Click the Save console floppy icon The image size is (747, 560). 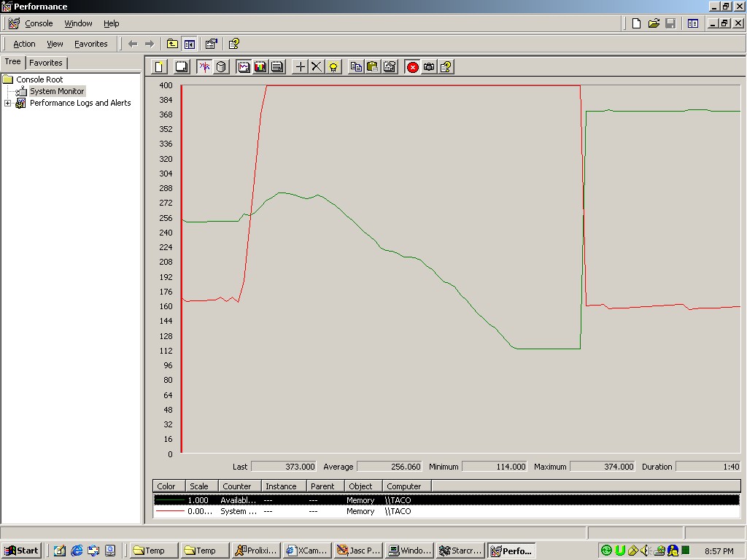click(x=670, y=23)
